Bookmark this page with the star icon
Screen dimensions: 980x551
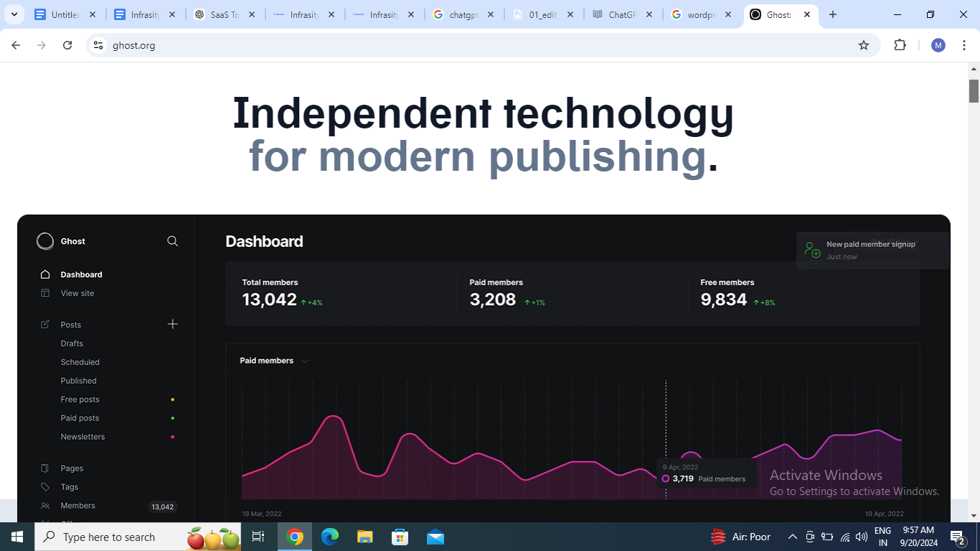pyautogui.click(x=864, y=45)
